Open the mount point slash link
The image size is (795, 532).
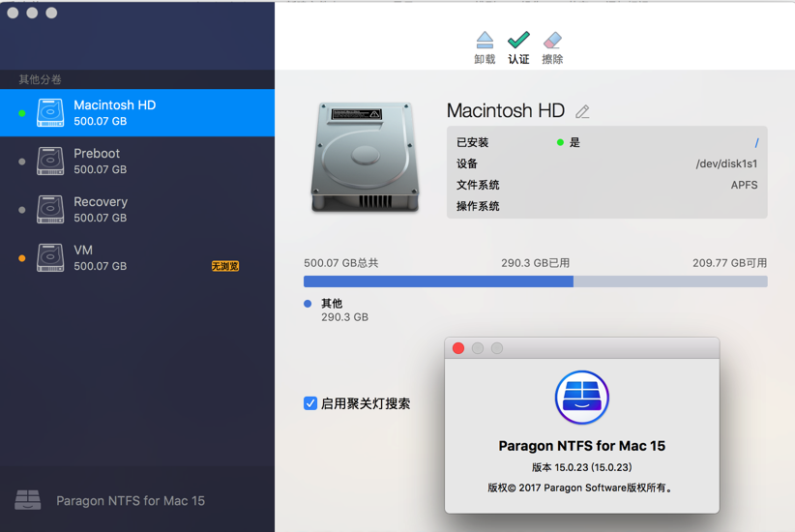coord(756,142)
